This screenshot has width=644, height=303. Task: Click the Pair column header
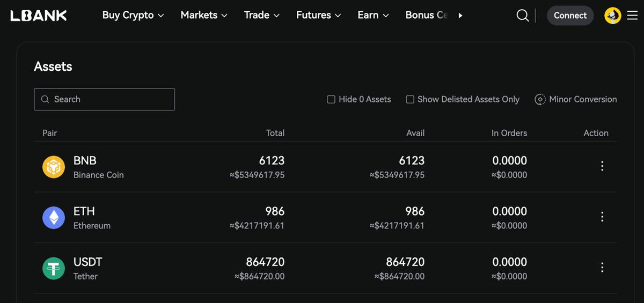[x=49, y=133]
